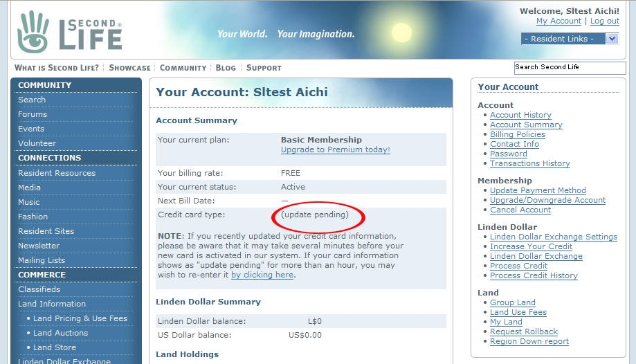This screenshot has height=364, width=636.
Task: Open the Support menu item
Action: coord(264,68)
